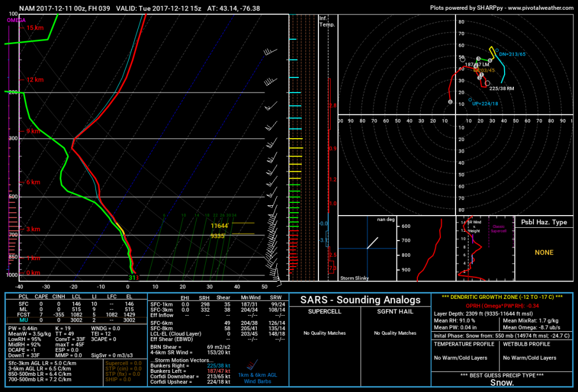Click the SUPERCELL analogs column header
Viewport: 578px width, 392px height.
pyautogui.click(x=324, y=312)
